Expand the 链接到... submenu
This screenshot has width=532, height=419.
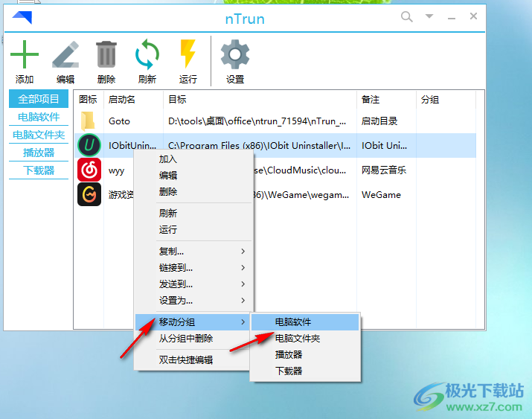point(193,268)
